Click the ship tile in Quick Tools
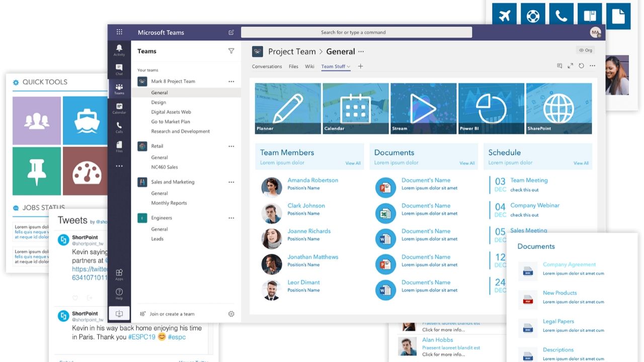 click(86, 121)
